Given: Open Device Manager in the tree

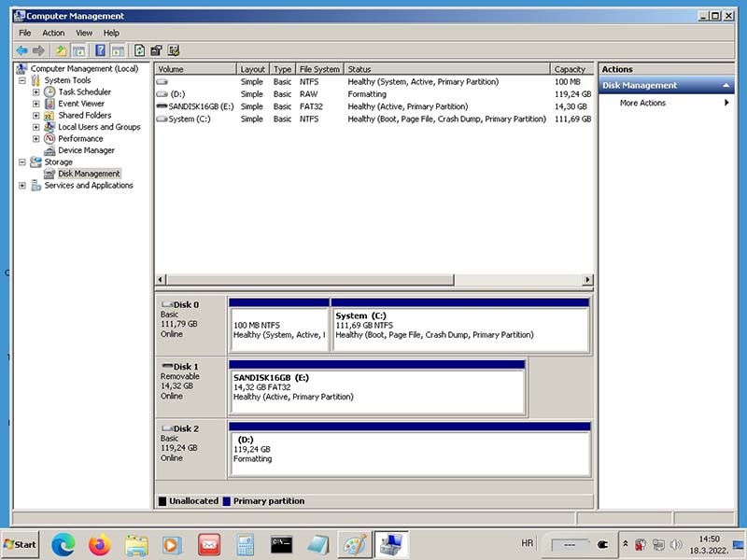Looking at the screenshot, I should tap(86, 150).
